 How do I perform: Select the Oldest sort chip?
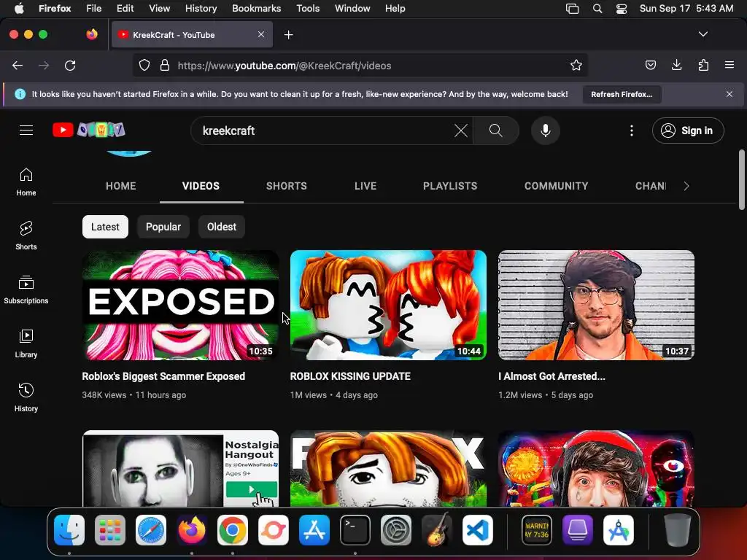tap(222, 227)
